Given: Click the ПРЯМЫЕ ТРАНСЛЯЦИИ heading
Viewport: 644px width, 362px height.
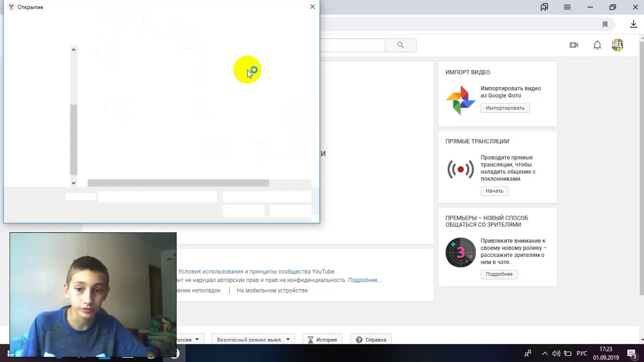Looking at the screenshot, I should (x=477, y=141).
